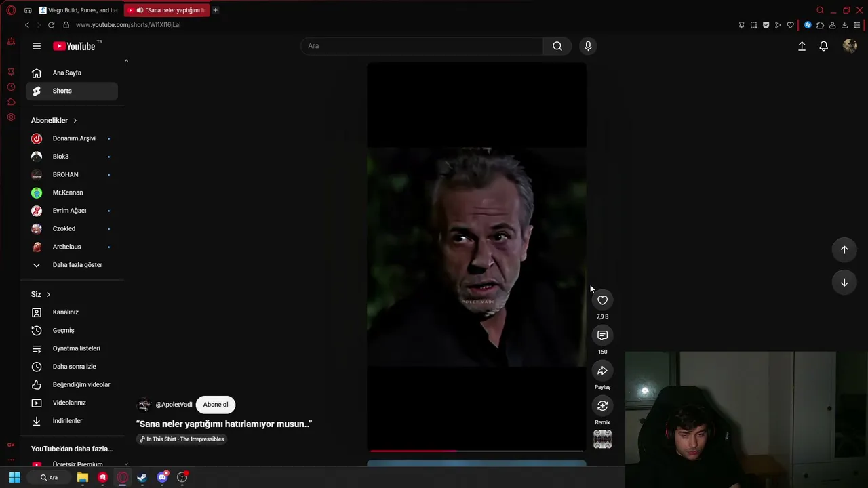This screenshot has height=488, width=868.
Task: Open Discord from the taskbar
Action: (162, 477)
